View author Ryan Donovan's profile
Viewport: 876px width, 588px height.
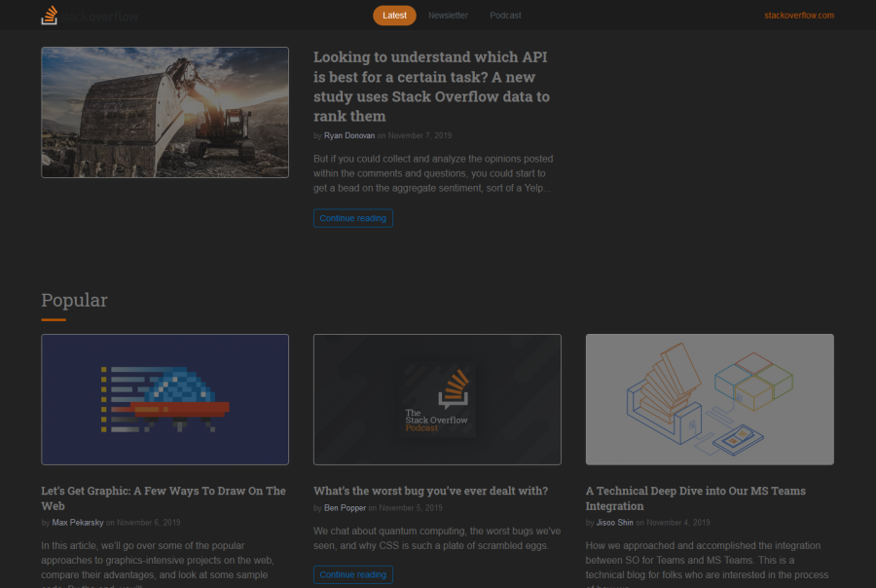[x=349, y=136]
